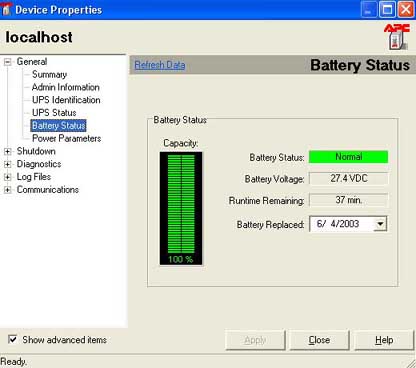Select the General tree label

click(32, 62)
